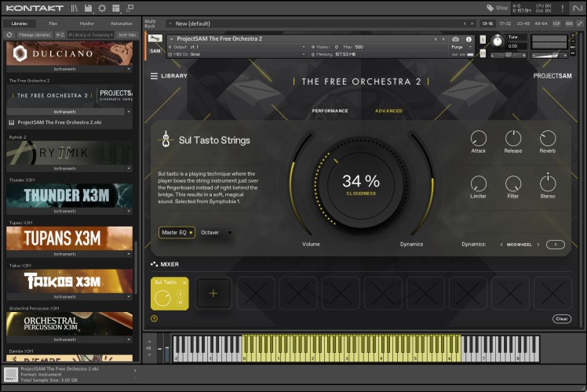Switch to the Performance tab
587x392 pixels.
click(330, 111)
